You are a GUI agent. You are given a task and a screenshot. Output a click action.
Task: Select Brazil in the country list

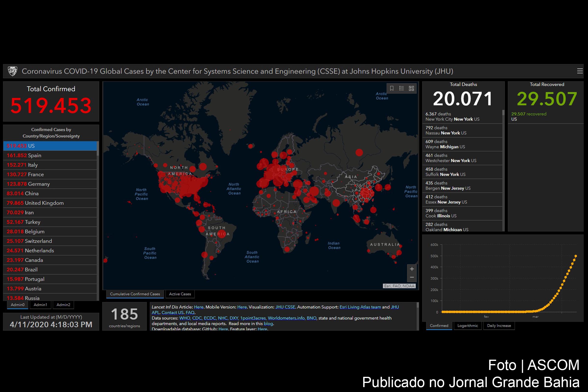point(50,269)
